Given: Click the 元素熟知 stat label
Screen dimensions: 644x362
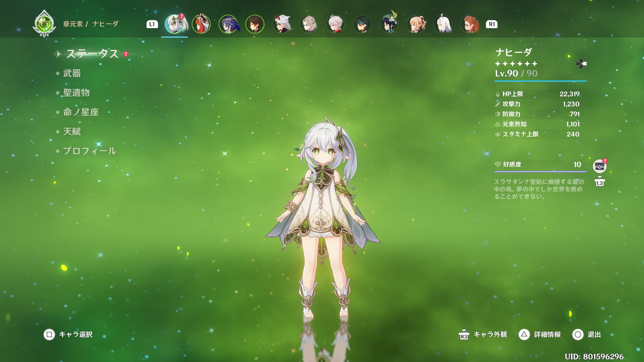Looking at the screenshot, I should pyautogui.click(x=515, y=124).
